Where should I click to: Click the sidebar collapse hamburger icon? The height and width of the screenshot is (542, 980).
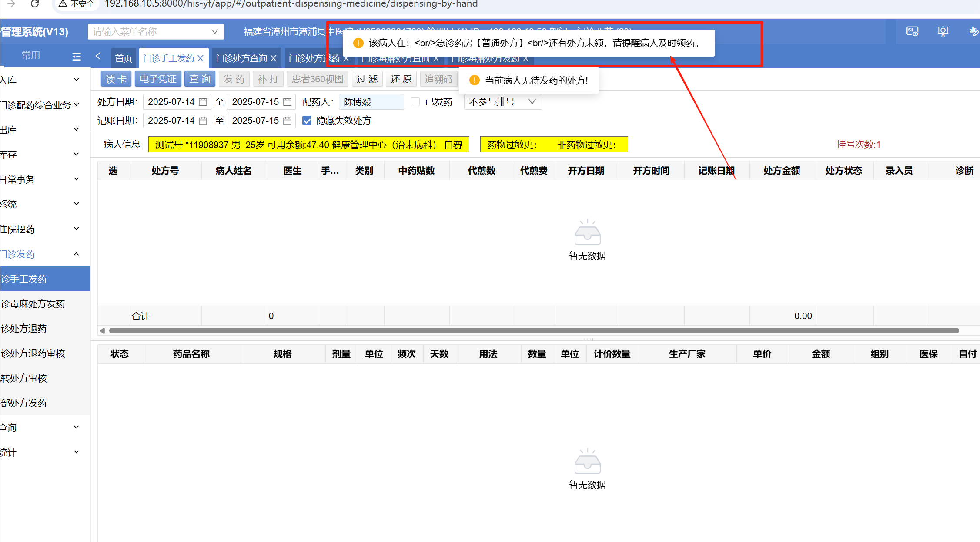pyautogui.click(x=77, y=57)
